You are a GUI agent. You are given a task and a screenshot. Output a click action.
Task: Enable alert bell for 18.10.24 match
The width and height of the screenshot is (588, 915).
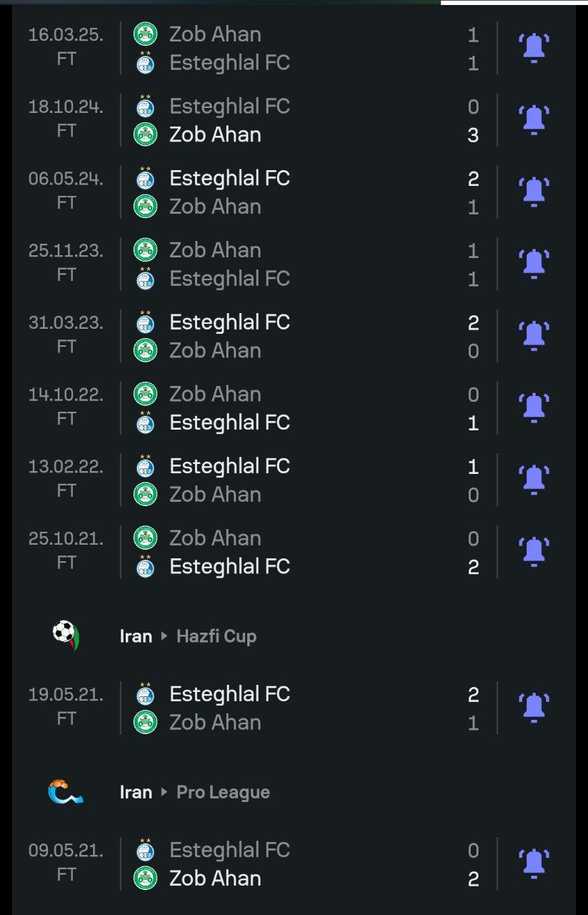[534, 120]
